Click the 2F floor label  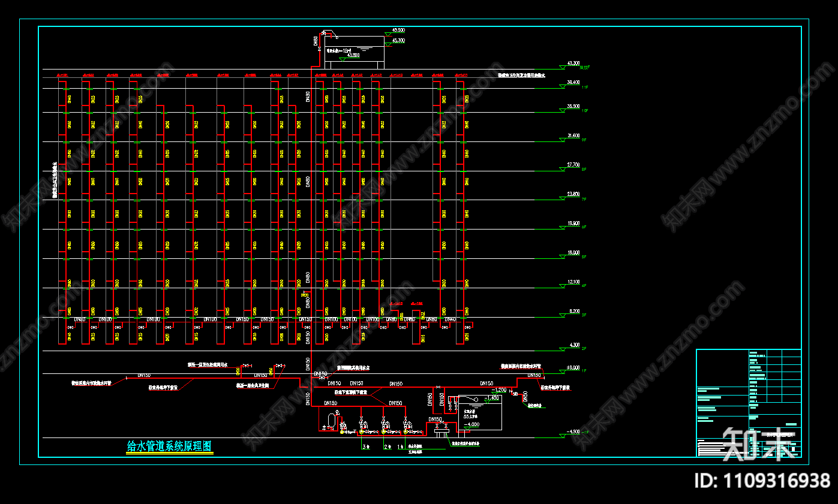click(584, 349)
